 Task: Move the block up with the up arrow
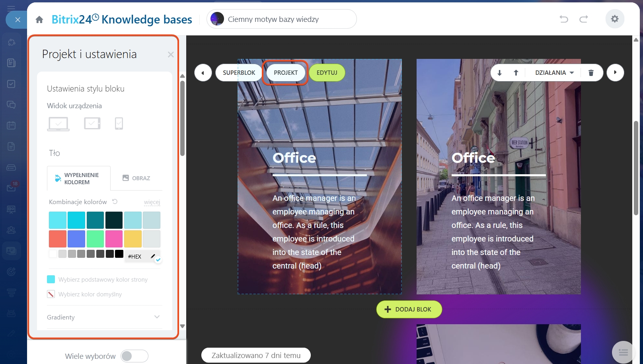516,73
